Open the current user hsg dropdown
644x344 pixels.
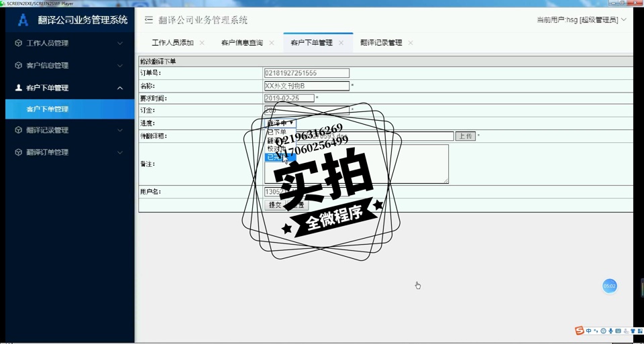582,19
